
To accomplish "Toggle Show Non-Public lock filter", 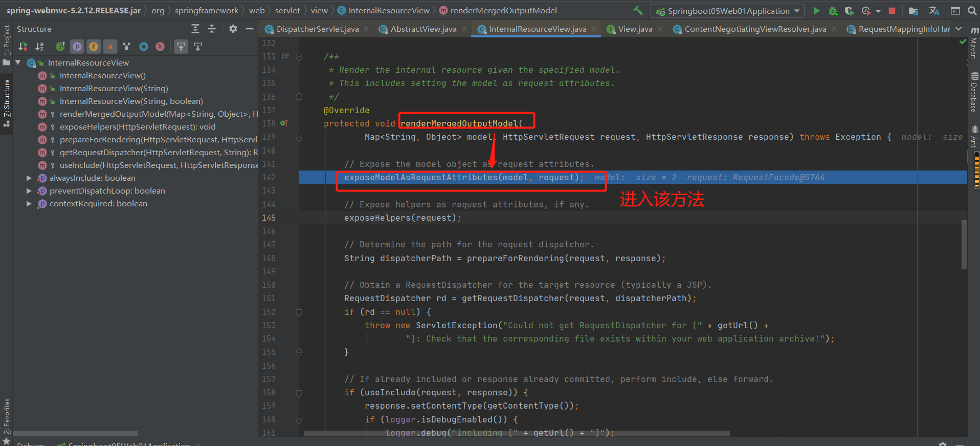I will pyautogui.click(x=110, y=47).
